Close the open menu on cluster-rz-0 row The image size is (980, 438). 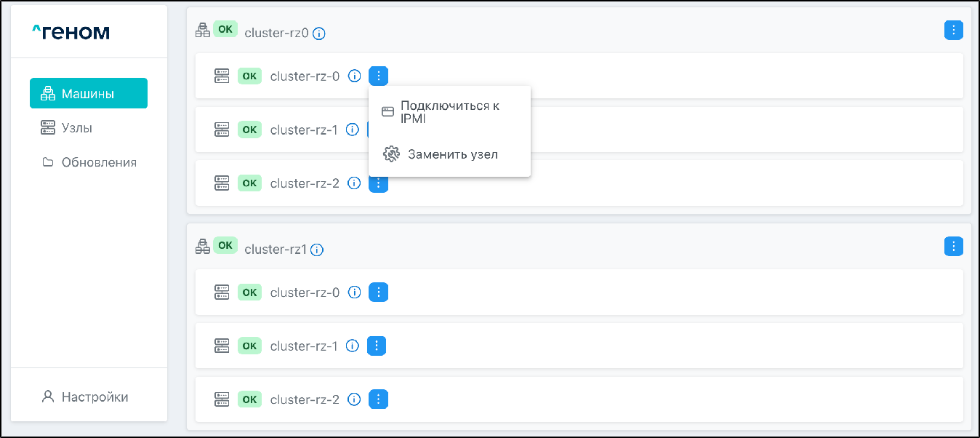pyautogui.click(x=379, y=76)
